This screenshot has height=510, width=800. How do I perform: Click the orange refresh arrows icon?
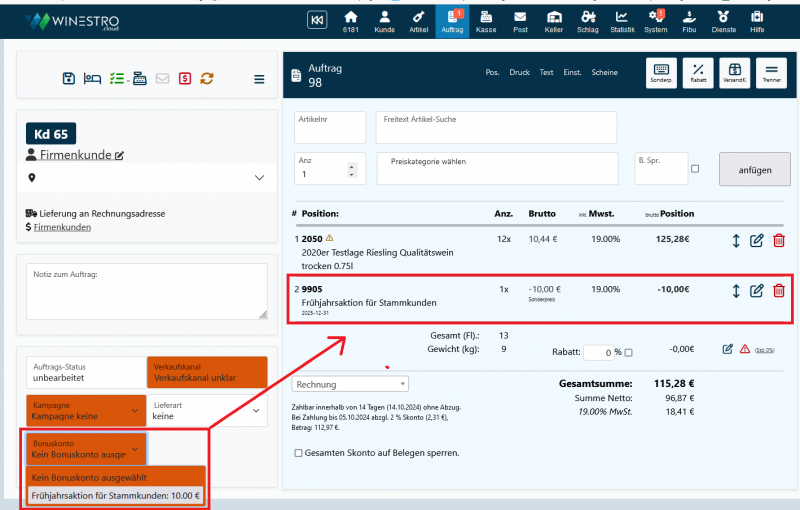207,79
